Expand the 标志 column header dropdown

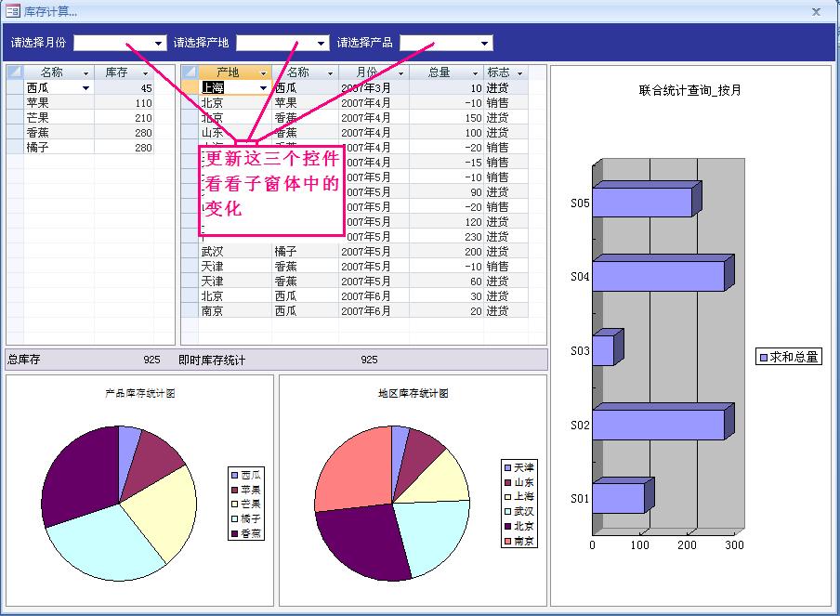click(x=519, y=72)
